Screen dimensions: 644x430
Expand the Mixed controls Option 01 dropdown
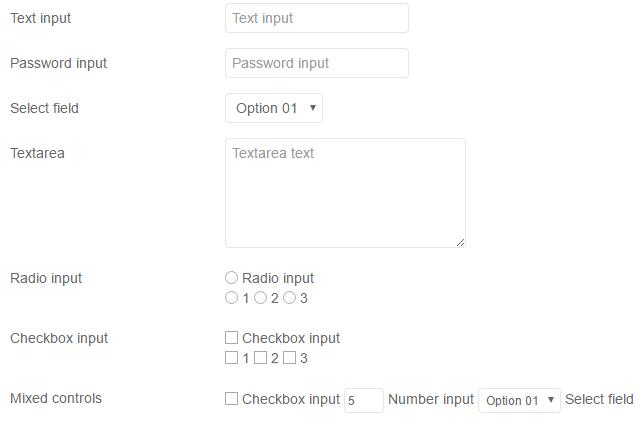click(519, 400)
